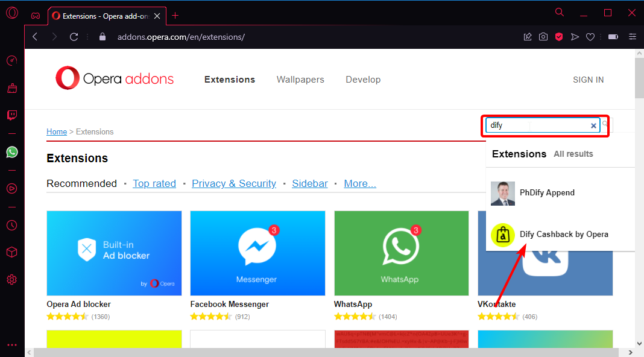Open Settings gear in sidebar
The height and width of the screenshot is (357, 644).
pos(12,280)
